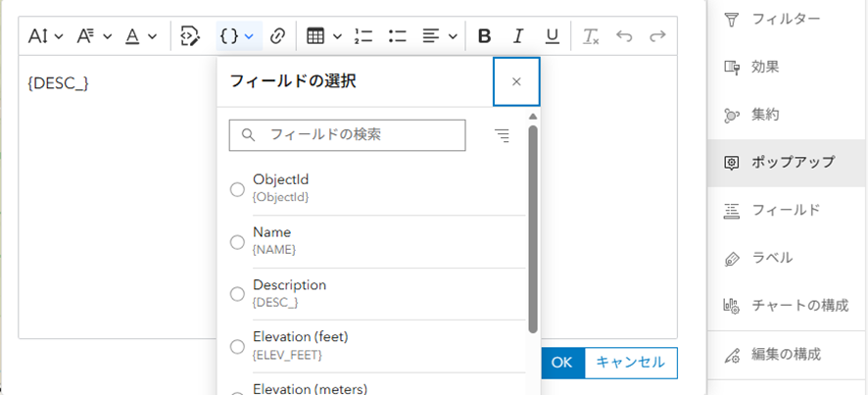The image size is (868, 395).
Task: Open チャートの構成 in side panel
Action: 786,305
